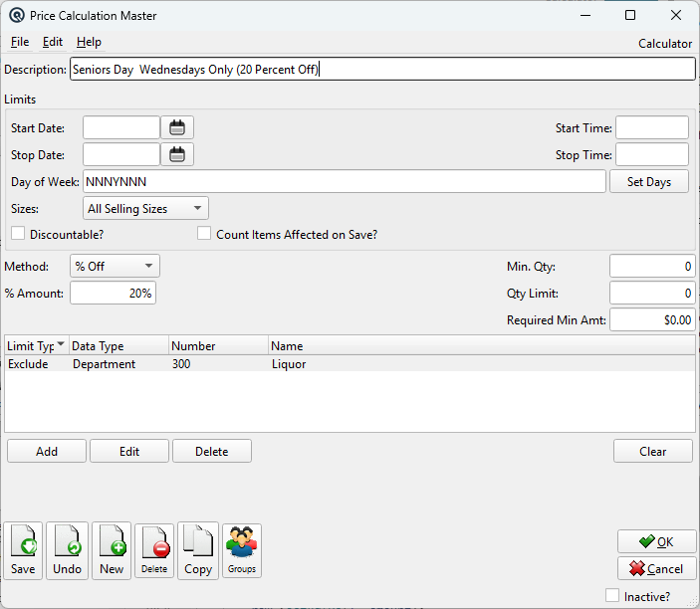Open the Help menu

(89, 42)
